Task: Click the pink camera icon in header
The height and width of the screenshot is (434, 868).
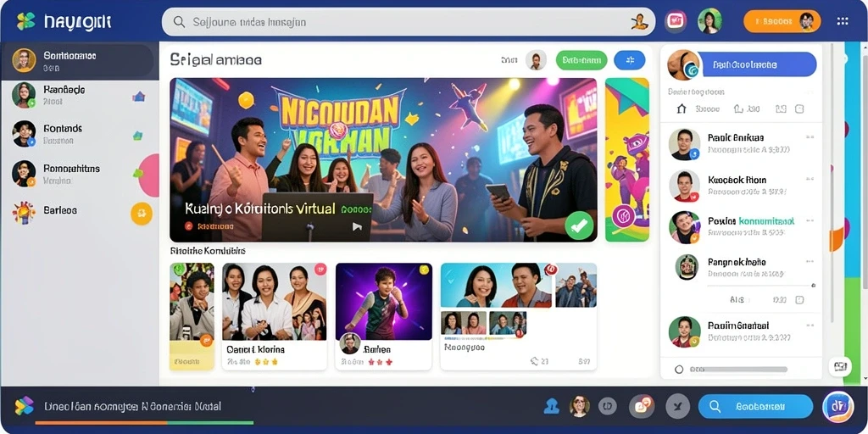Action: coord(676,21)
